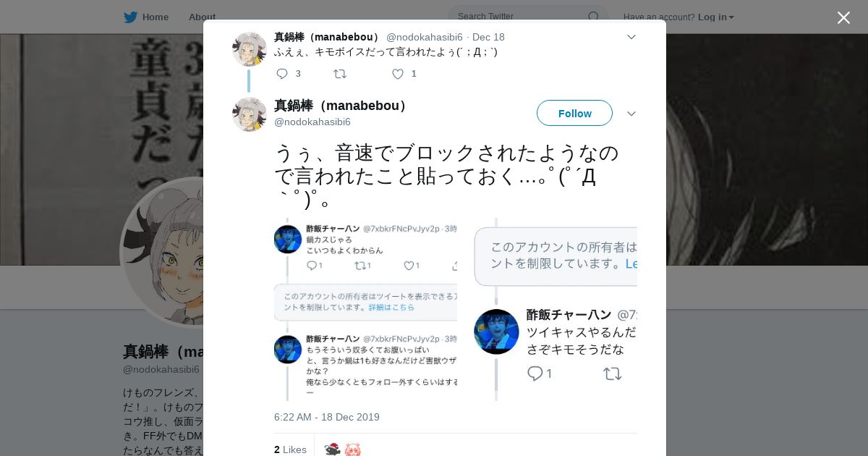The width and height of the screenshot is (868, 456).
Task: Expand the Log in dropdown caret
Action: click(x=731, y=17)
